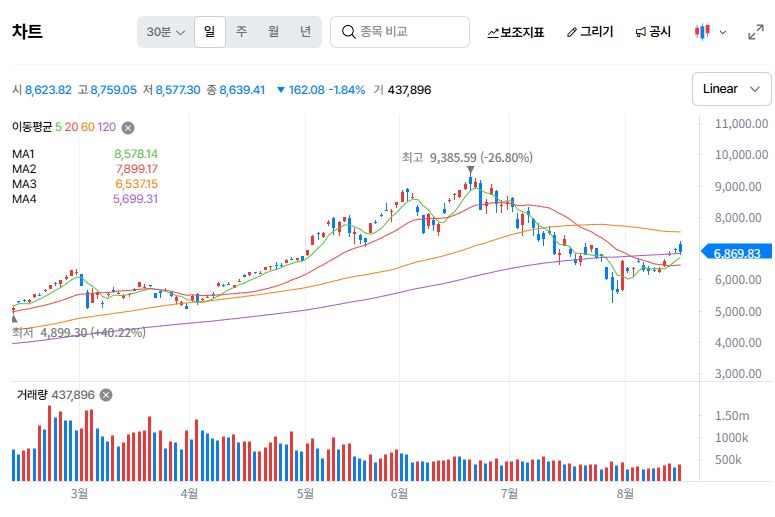Click the 이동평균 5 period label
This screenshot has height=517, width=775.
pyautogui.click(x=58, y=127)
